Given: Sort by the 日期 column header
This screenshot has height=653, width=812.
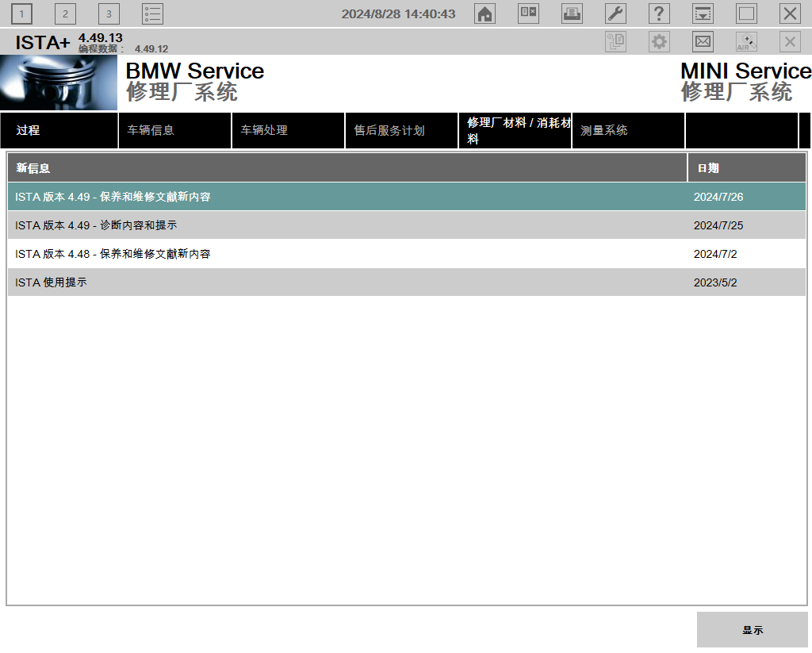Looking at the screenshot, I should point(747,168).
